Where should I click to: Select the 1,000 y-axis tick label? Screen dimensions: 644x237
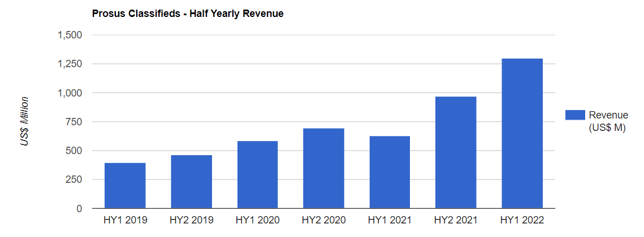tap(70, 93)
